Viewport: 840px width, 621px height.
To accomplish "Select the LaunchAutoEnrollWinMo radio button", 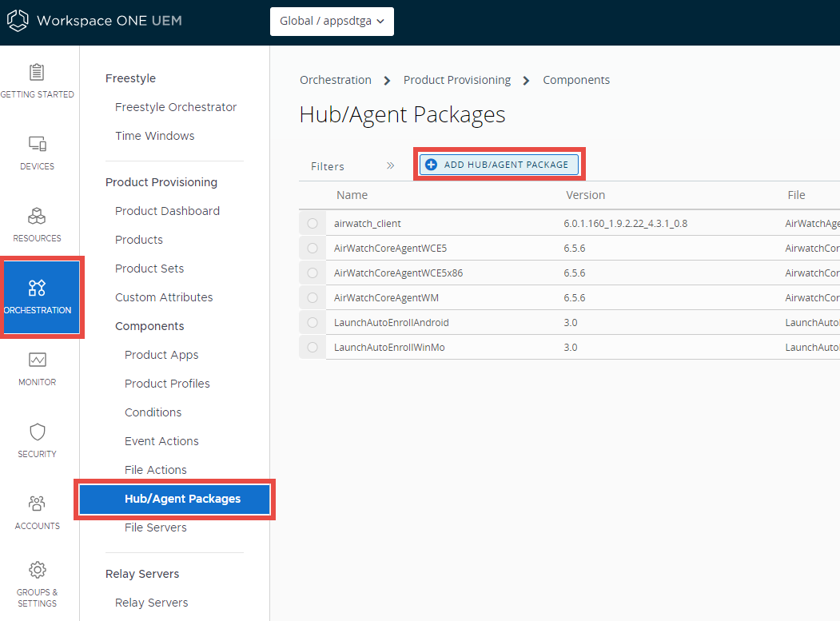I will (x=313, y=347).
